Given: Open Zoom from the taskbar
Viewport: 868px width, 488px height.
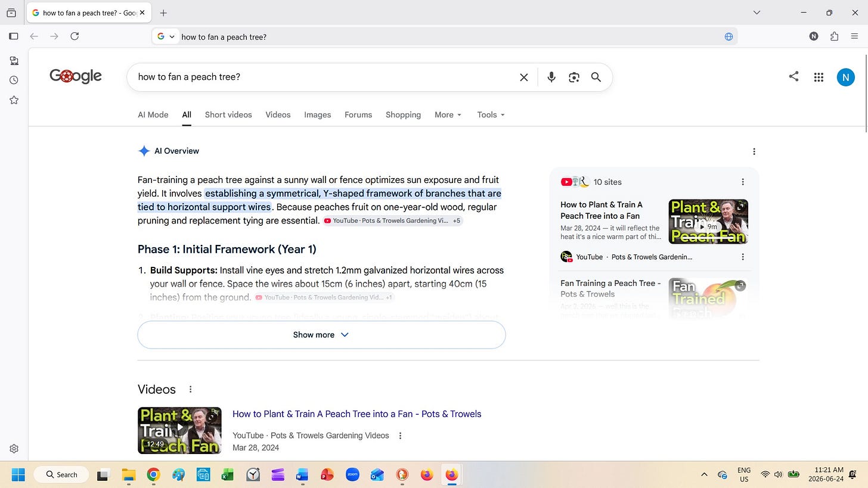Looking at the screenshot, I should pos(352,475).
